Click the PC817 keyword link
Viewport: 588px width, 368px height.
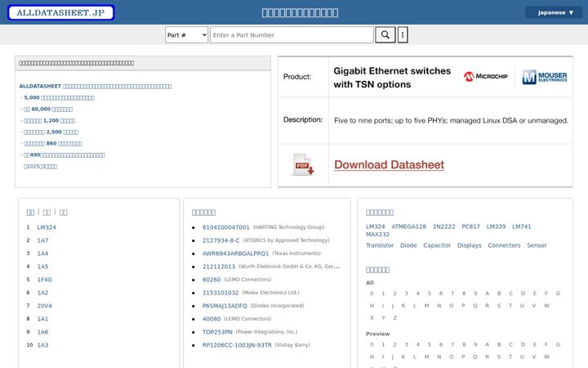[470, 227]
